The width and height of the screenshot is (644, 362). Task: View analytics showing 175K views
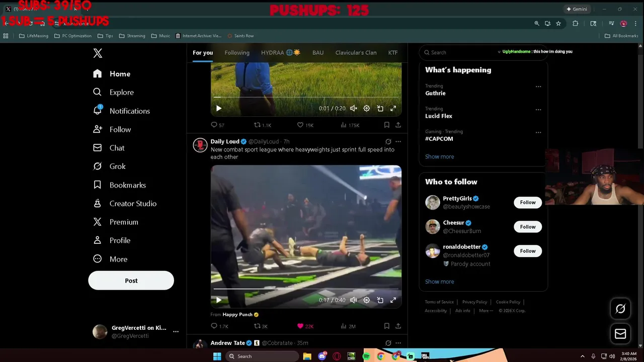click(x=350, y=125)
